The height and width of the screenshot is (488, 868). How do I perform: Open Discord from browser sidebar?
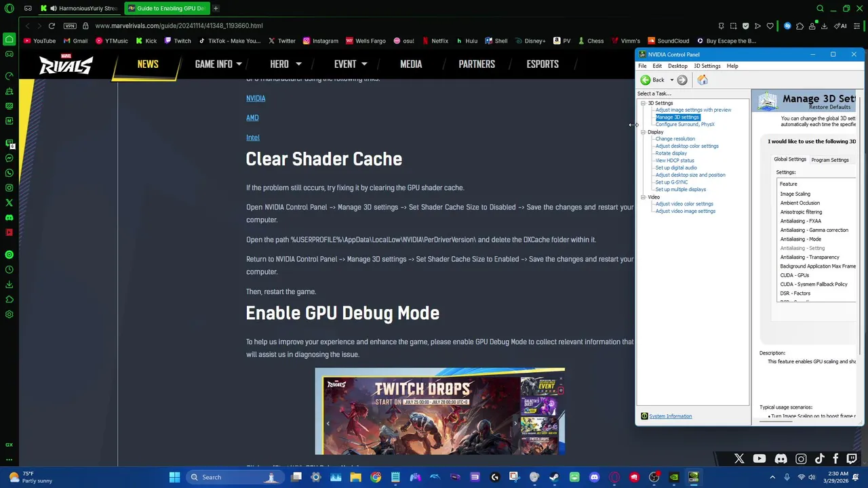point(9,218)
